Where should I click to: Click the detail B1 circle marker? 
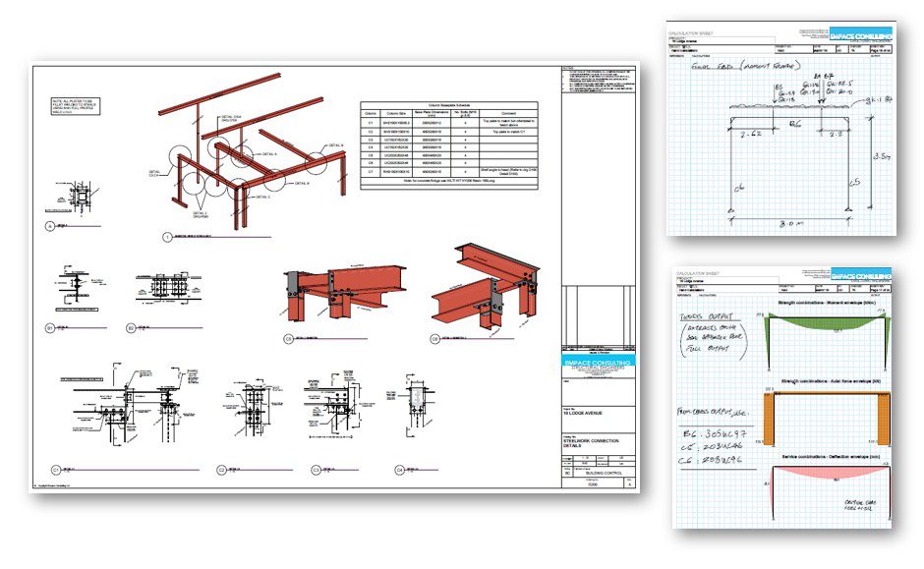click(50, 328)
